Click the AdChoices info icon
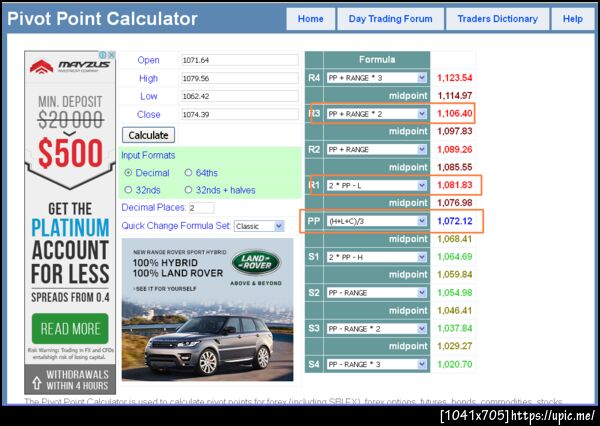 point(103,55)
